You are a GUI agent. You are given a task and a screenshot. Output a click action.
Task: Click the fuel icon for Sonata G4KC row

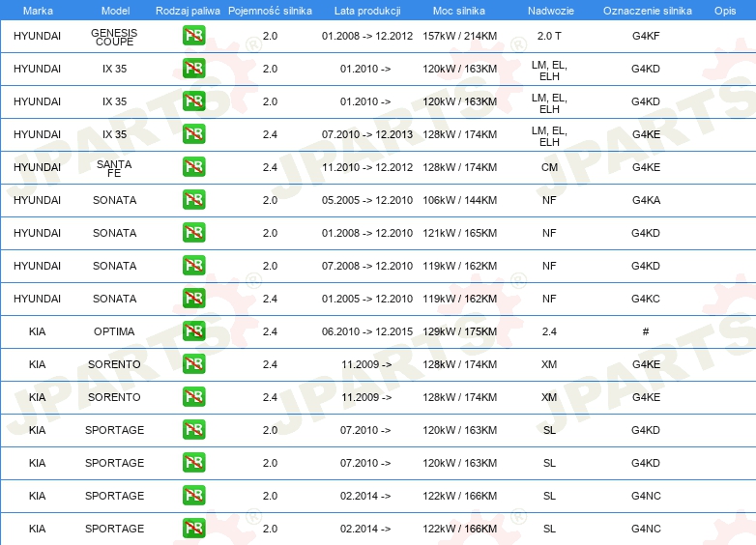193,299
